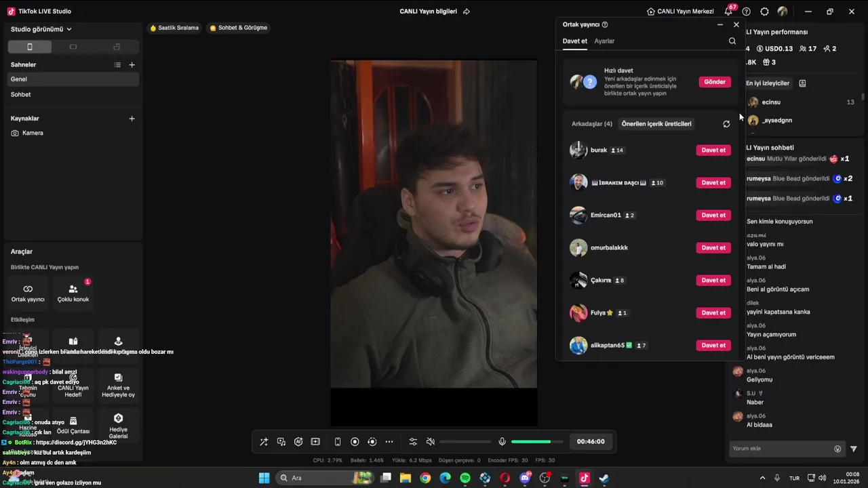Open Ortak yayıncı tool
Viewport: 868px width, 488px height.
click(x=28, y=293)
